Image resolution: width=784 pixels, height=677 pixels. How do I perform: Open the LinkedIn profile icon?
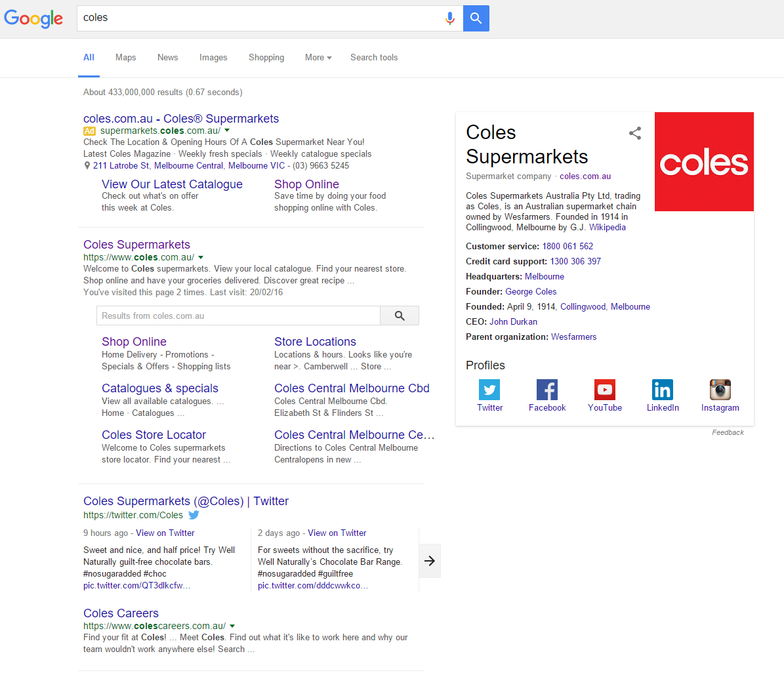pyautogui.click(x=663, y=390)
